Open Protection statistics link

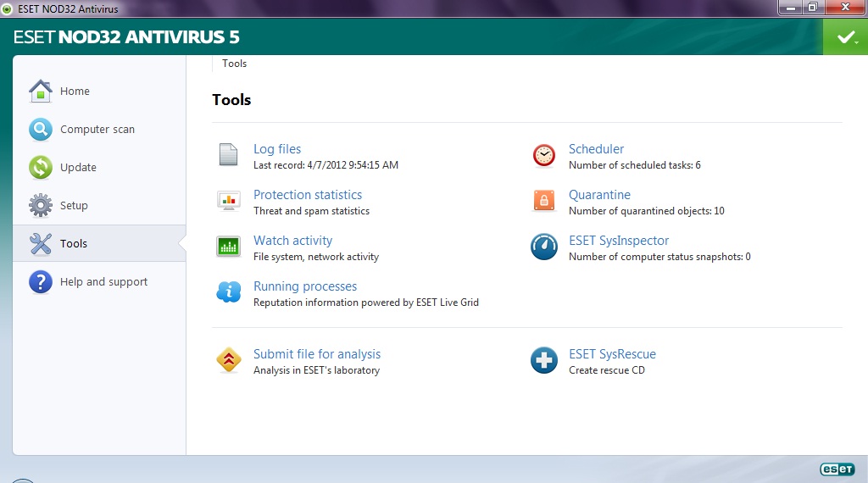point(308,195)
